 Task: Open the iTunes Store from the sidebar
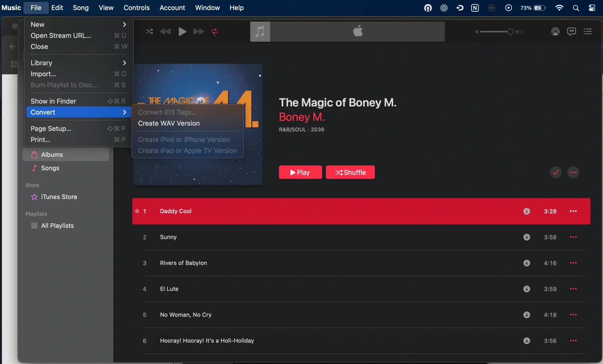click(x=59, y=197)
